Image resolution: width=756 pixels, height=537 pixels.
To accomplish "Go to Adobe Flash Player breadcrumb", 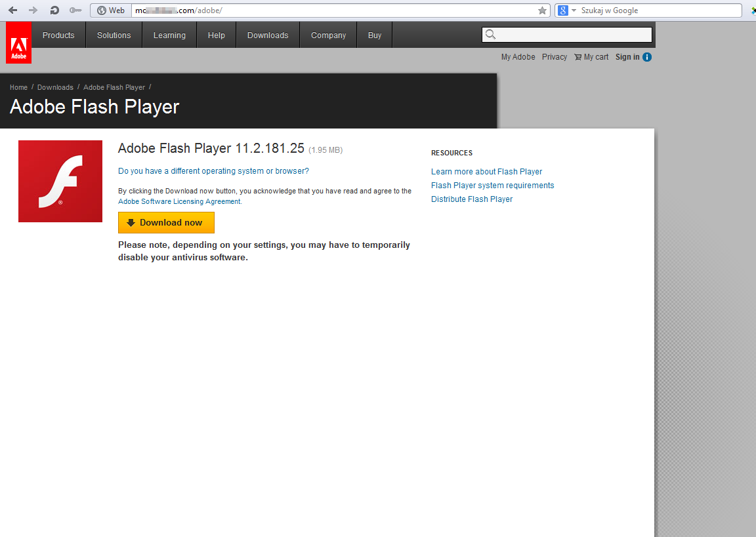I will tap(114, 87).
